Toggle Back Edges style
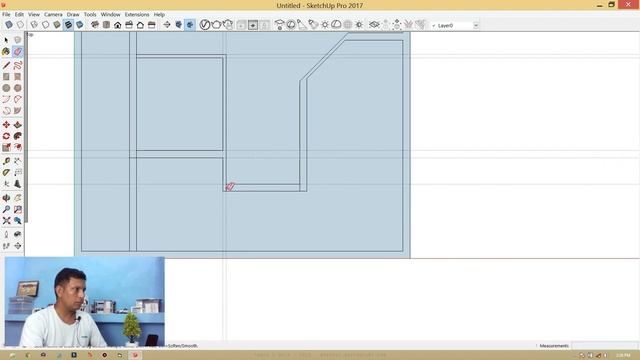640x360 pixels. tap(20, 25)
